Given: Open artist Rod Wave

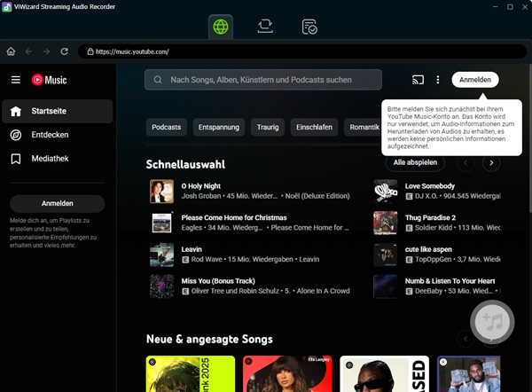Looking at the screenshot, I should (207, 259).
